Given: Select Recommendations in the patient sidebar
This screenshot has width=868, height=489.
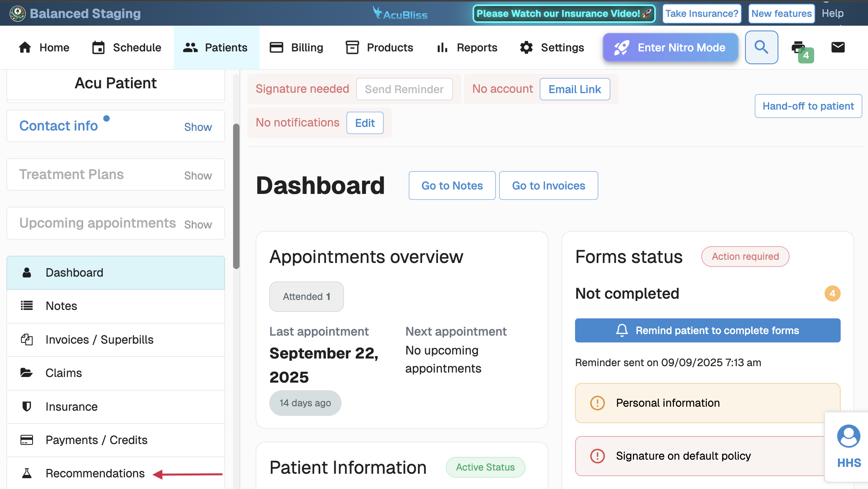Looking at the screenshot, I should pyautogui.click(x=95, y=473).
